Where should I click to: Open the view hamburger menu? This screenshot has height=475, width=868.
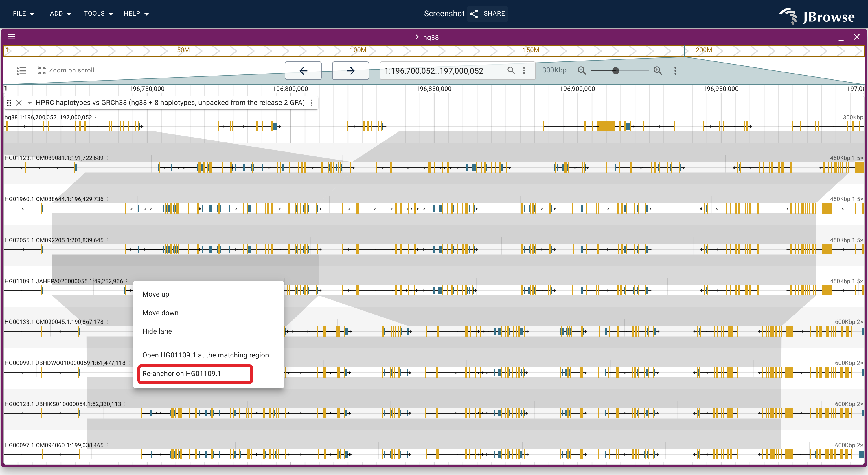coord(12,37)
